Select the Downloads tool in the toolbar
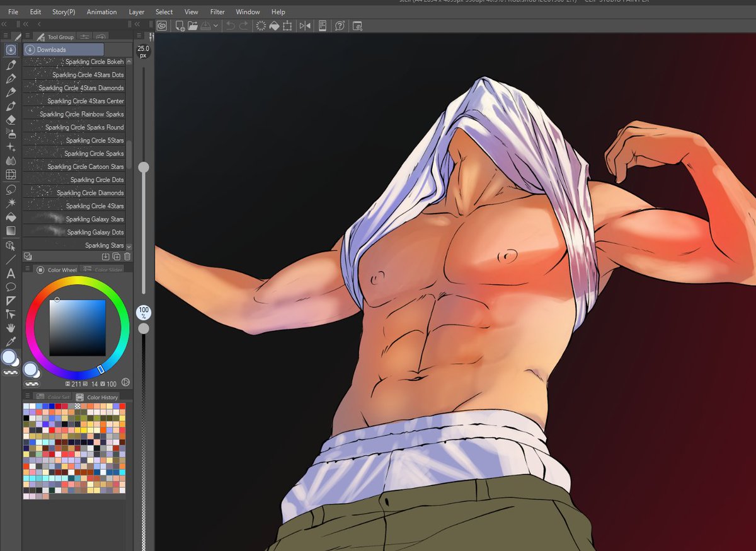The width and height of the screenshot is (756, 551). (11, 49)
